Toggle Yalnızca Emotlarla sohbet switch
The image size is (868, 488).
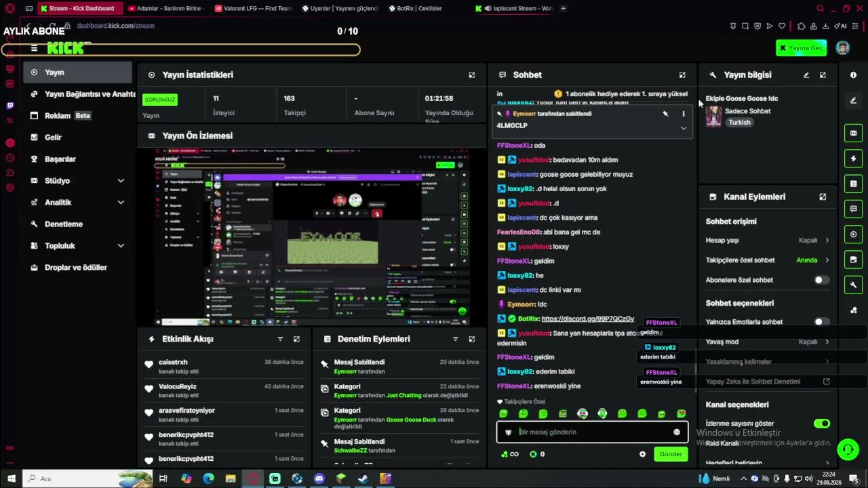pyautogui.click(x=821, y=322)
